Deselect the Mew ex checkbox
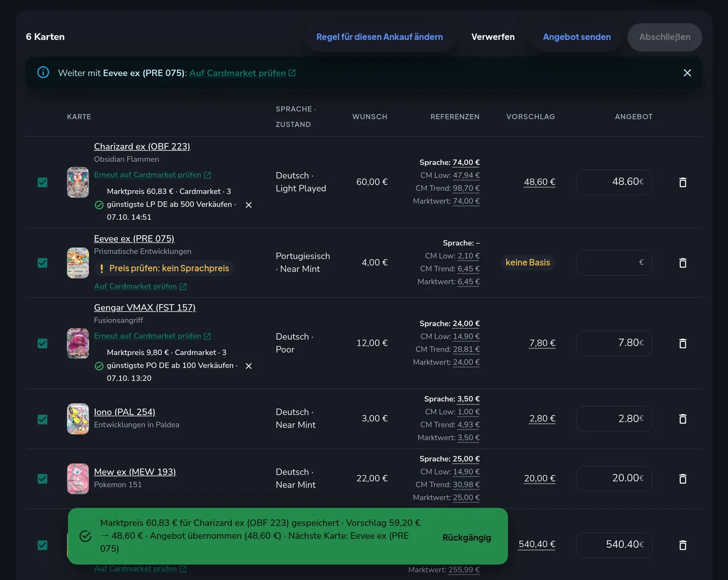This screenshot has height=580, width=728. pyautogui.click(x=43, y=479)
